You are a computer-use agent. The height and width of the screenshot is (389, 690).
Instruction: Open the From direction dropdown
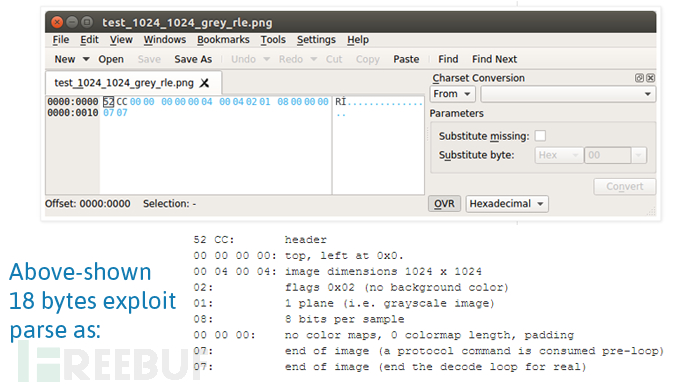[452, 94]
